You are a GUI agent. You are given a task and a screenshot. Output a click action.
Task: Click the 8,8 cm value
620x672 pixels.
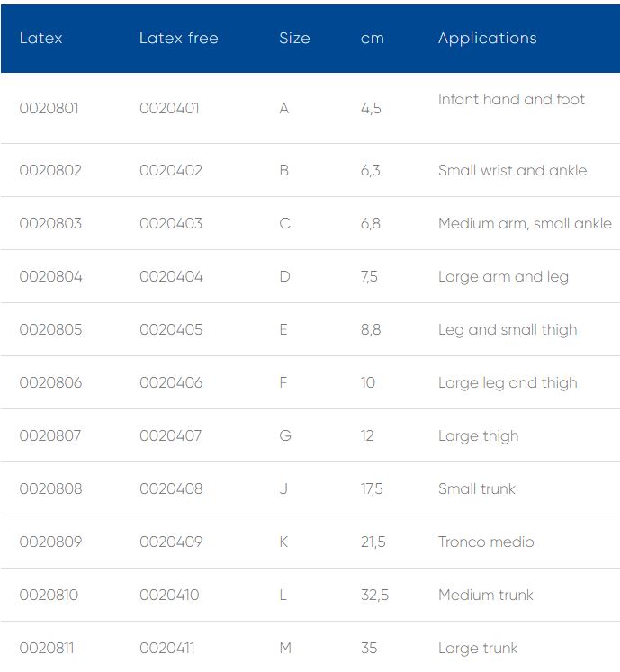[x=371, y=329]
